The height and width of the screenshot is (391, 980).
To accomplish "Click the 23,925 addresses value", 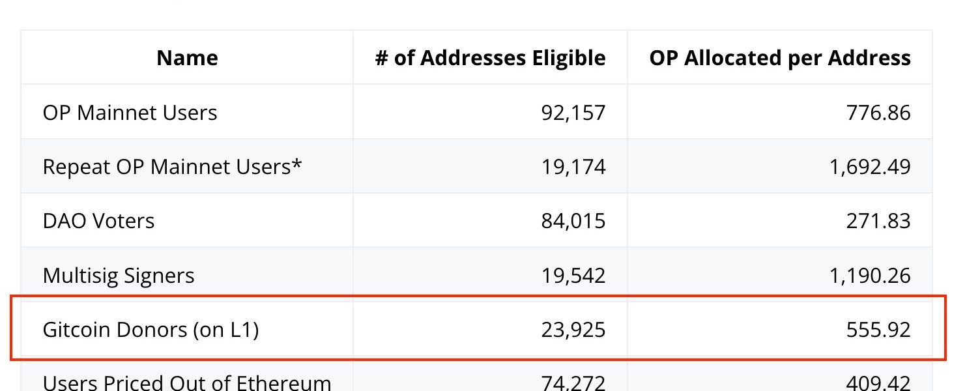I will pos(573,330).
